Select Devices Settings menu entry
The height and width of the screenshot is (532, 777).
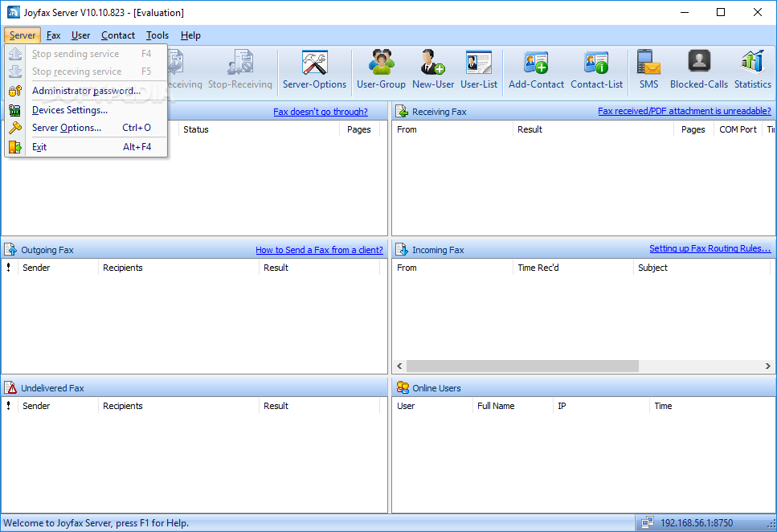pos(86,110)
